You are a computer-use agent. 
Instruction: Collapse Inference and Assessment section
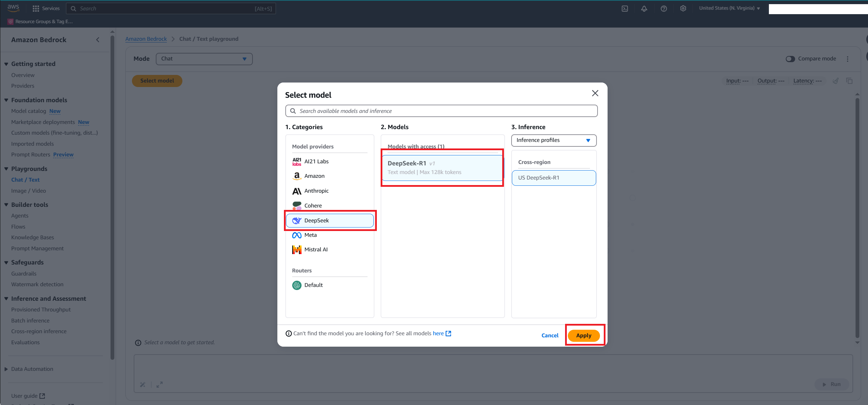[6, 299]
